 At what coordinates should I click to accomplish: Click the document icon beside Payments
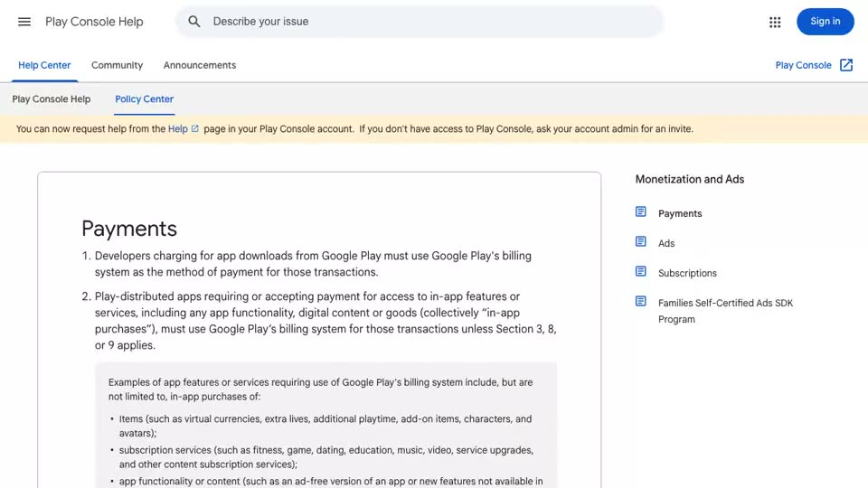point(640,211)
